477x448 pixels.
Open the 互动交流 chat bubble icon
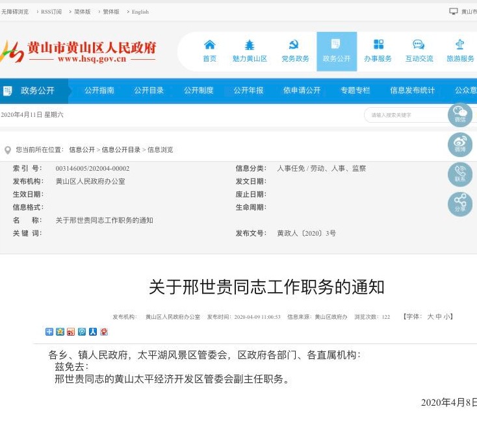tap(419, 44)
